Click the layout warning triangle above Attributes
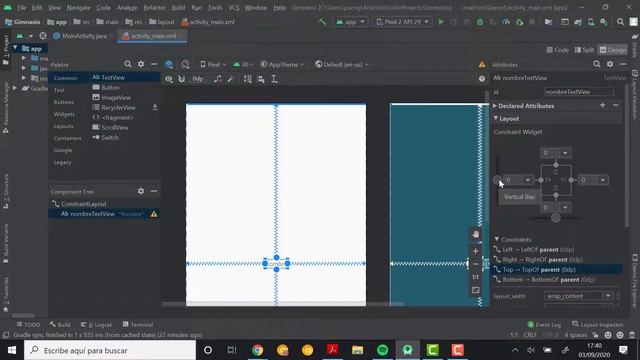640x360 pixels. (482, 65)
